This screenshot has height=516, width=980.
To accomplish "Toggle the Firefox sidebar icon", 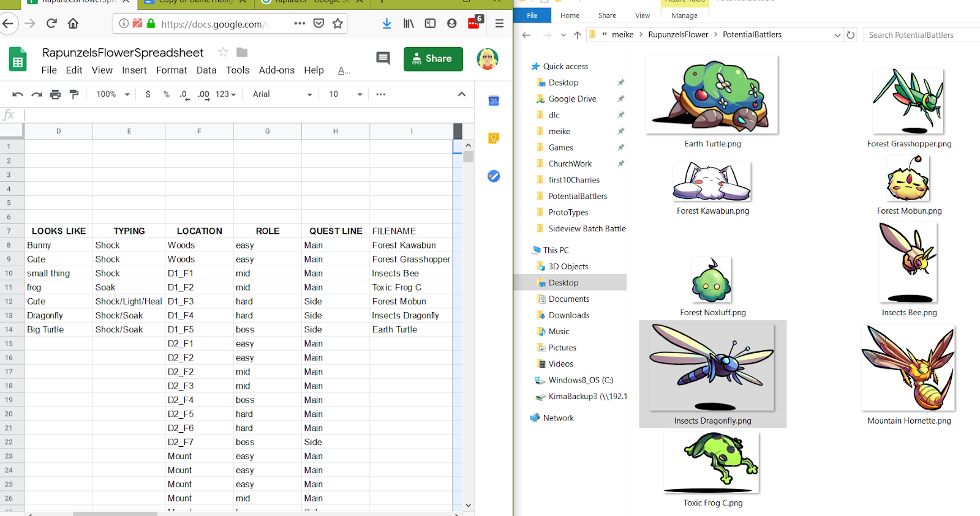I will point(431,24).
